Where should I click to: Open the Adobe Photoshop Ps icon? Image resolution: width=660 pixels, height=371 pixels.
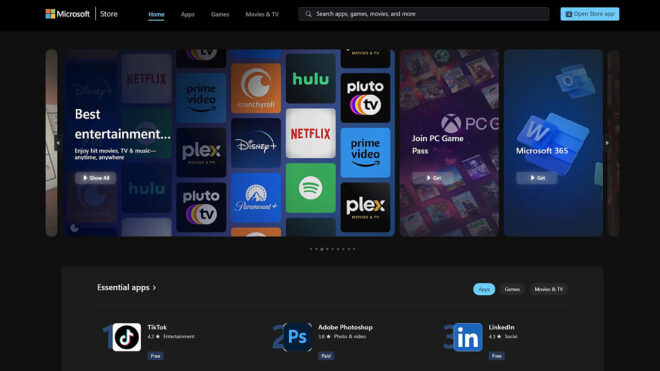pyautogui.click(x=297, y=337)
